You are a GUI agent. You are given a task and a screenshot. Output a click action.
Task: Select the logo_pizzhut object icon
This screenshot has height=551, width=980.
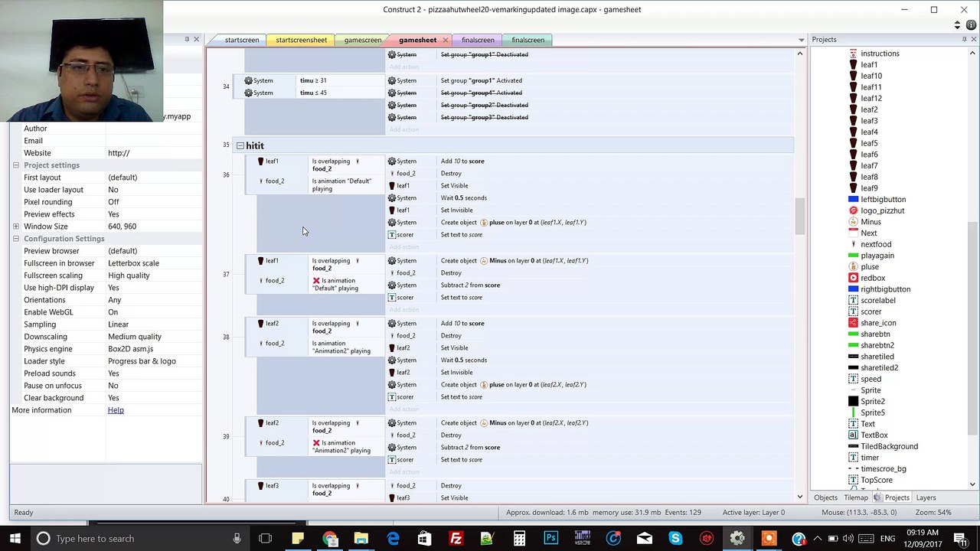click(x=854, y=210)
